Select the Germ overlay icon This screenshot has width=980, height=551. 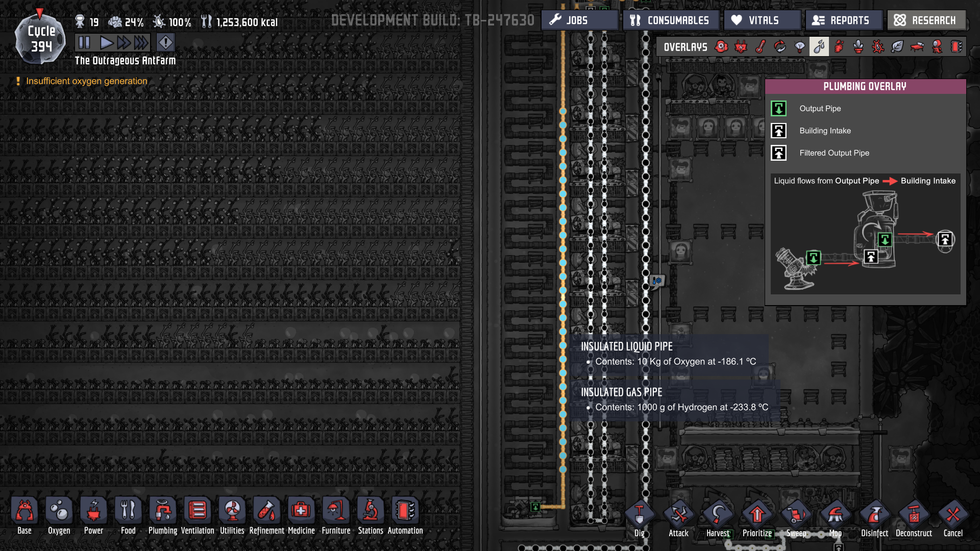[878, 47]
